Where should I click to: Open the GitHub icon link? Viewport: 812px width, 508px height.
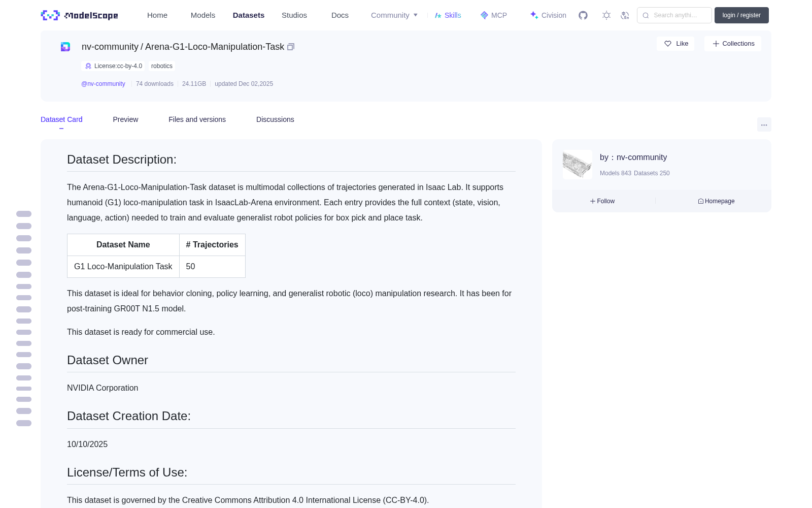583,15
